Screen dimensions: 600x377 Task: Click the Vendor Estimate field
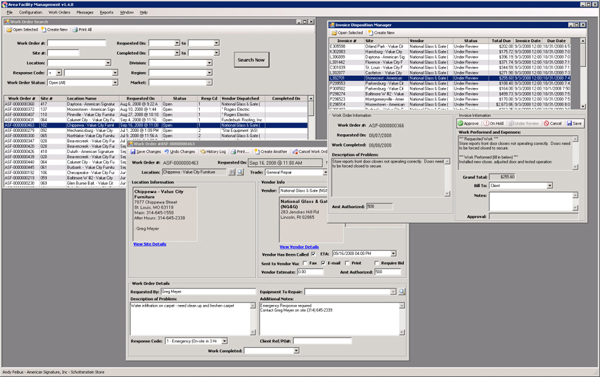(x=310, y=272)
